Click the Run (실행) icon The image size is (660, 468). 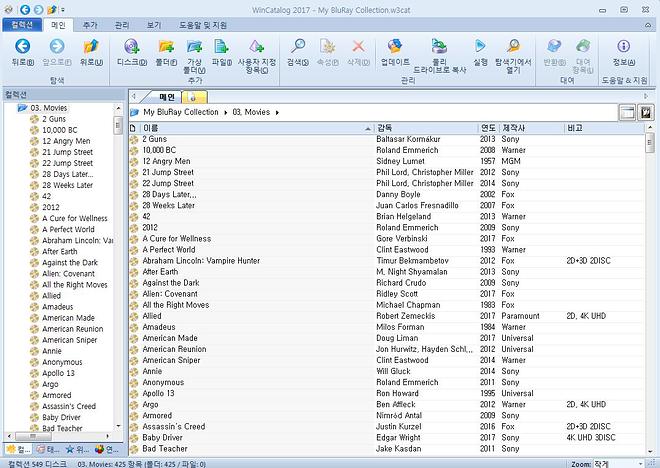480,47
